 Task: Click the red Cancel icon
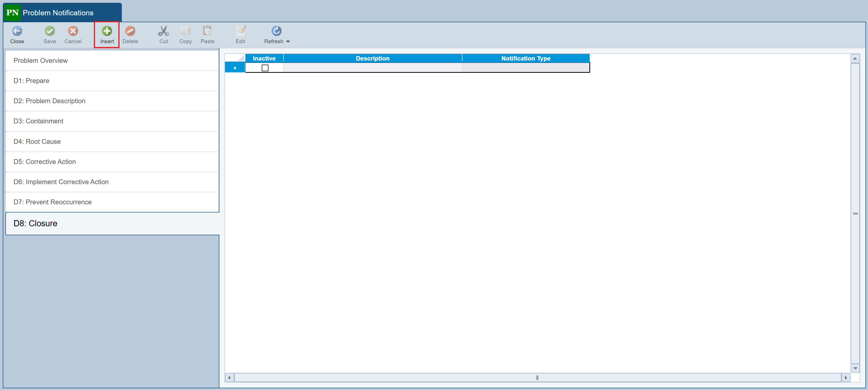click(73, 31)
